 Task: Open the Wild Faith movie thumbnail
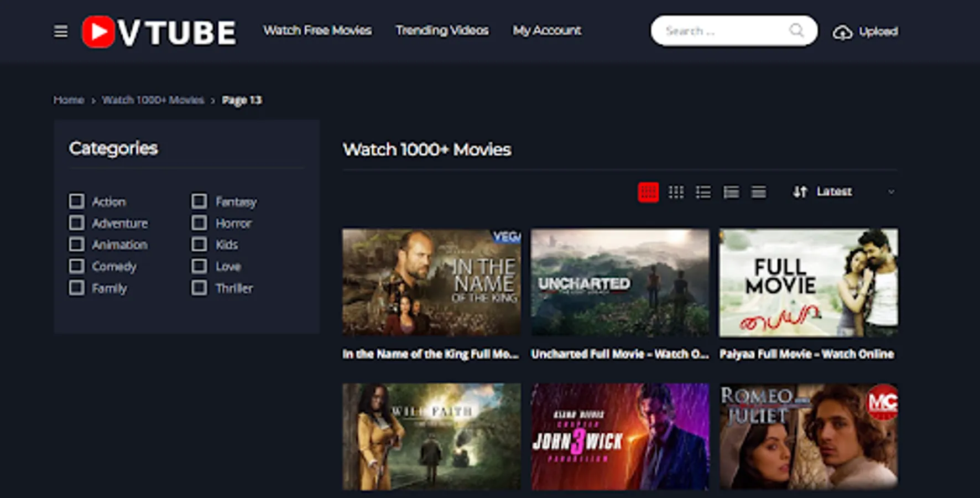tap(431, 437)
